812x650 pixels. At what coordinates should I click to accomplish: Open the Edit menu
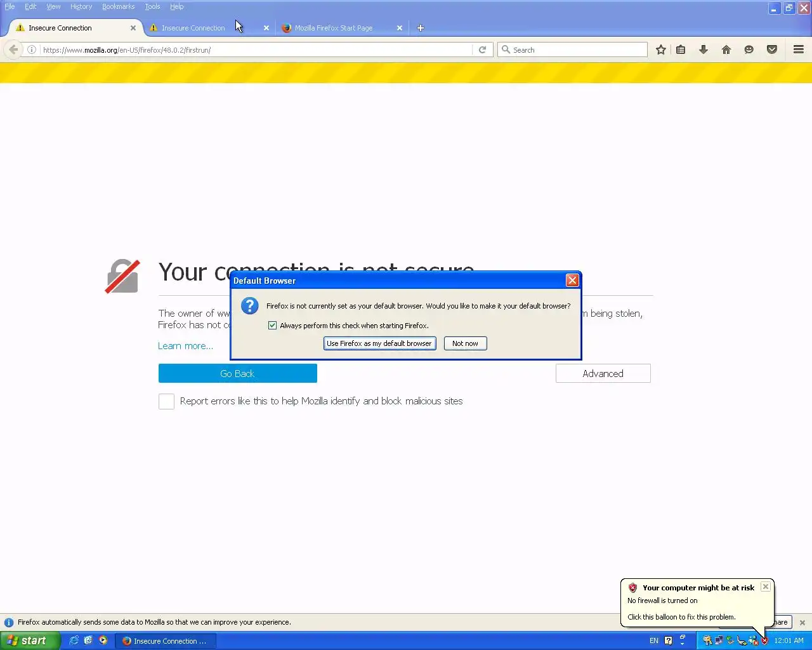pyautogui.click(x=30, y=6)
